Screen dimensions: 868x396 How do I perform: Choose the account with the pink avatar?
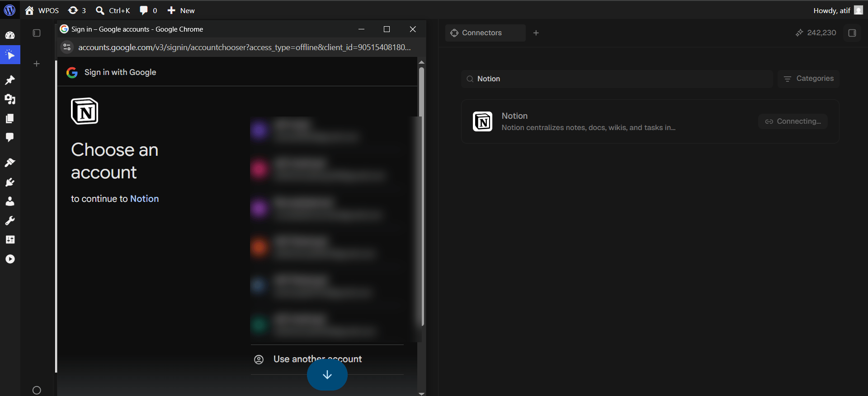[327, 169]
